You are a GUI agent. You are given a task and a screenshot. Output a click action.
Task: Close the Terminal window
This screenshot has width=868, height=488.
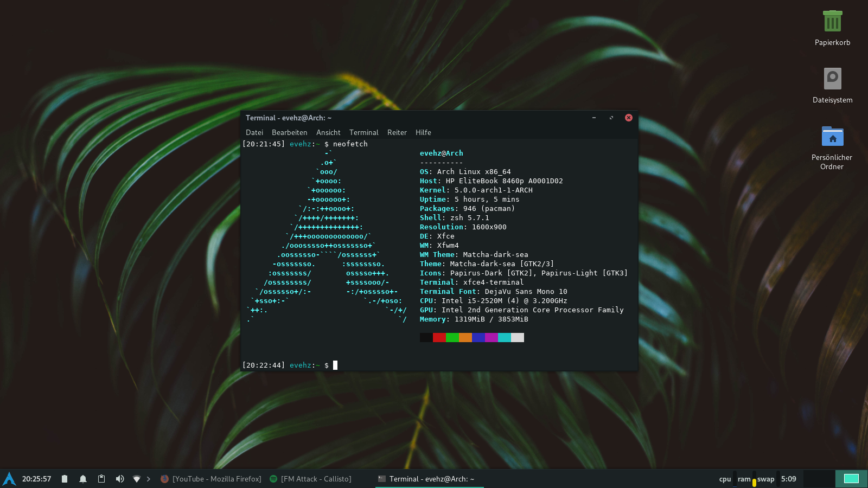pos(629,118)
